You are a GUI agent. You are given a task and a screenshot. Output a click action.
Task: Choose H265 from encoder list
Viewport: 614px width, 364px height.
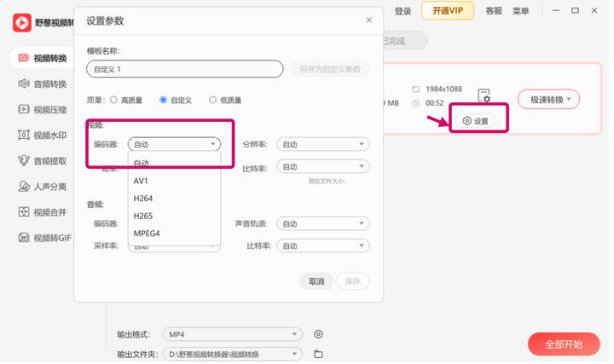pyautogui.click(x=174, y=216)
